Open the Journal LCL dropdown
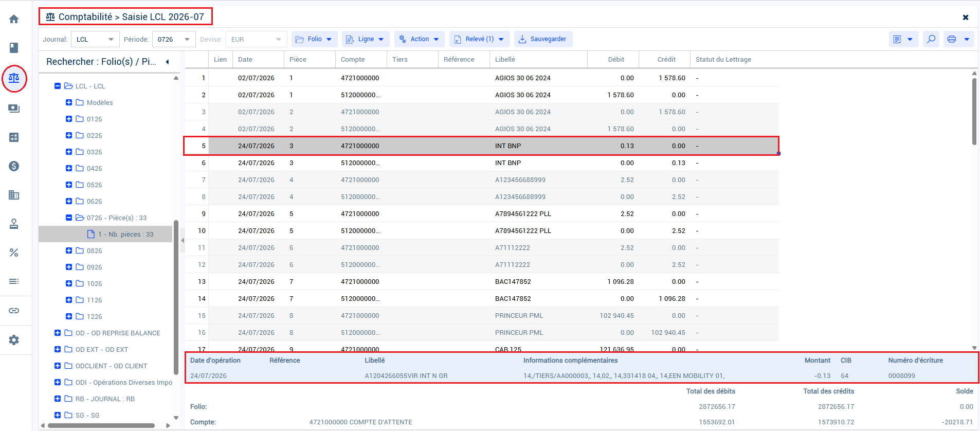980x431 pixels. pyautogui.click(x=96, y=39)
